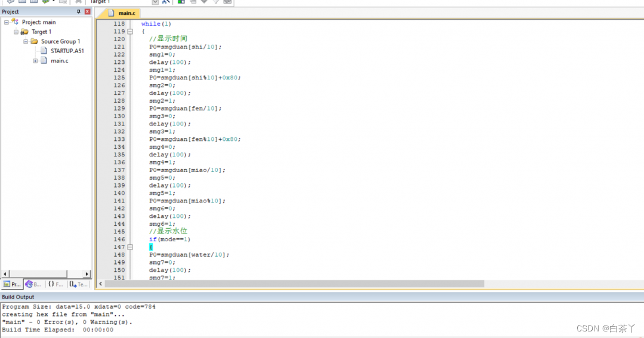This screenshot has height=338, width=644.
Task: Collapse code fold at line 147
Action: 130,247
